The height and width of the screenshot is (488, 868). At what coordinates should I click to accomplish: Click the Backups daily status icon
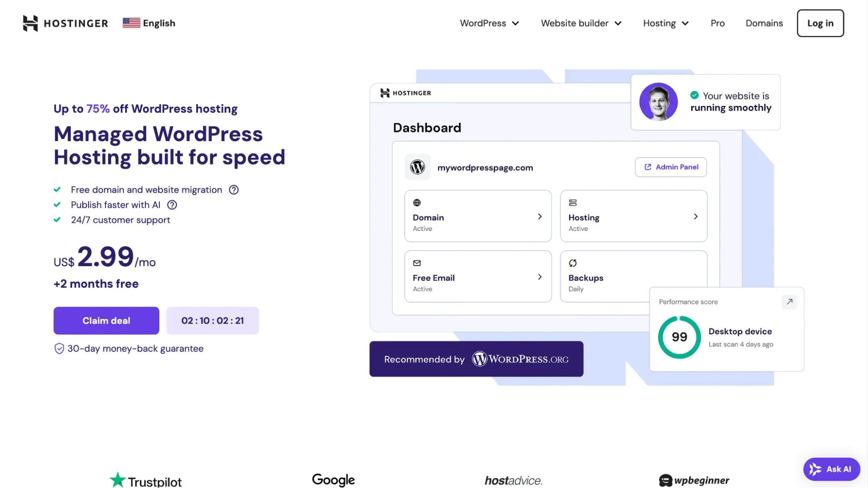pyautogui.click(x=572, y=263)
